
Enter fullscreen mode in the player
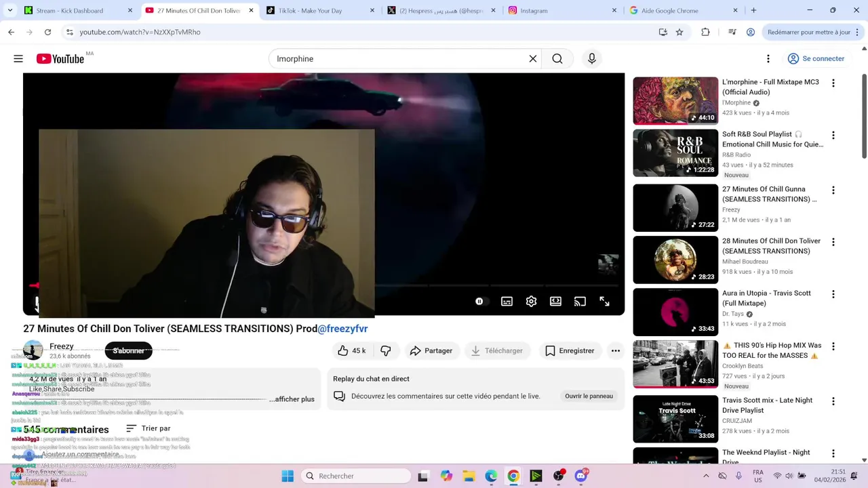coord(604,302)
